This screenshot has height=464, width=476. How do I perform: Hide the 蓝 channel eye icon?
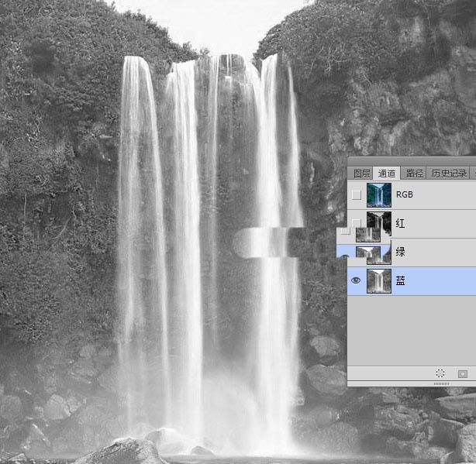tap(356, 280)
